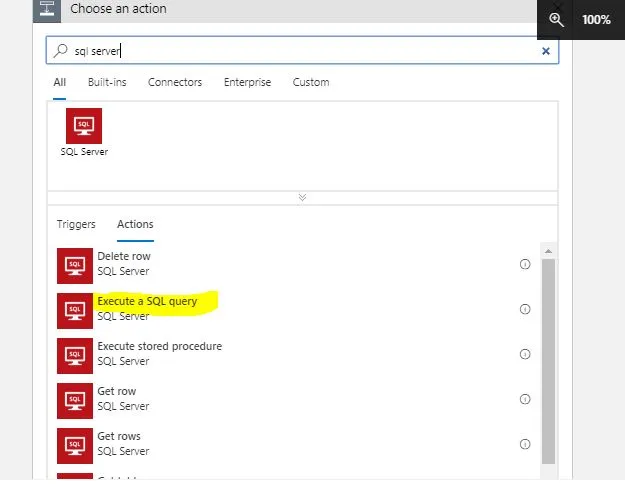Open the Actions tab

point(135,224)
